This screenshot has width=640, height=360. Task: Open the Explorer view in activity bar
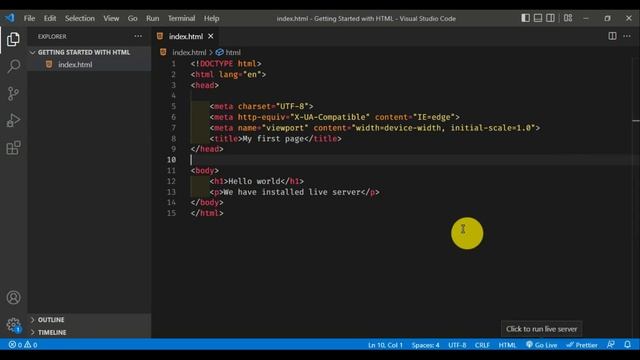(x=13, y=39)
